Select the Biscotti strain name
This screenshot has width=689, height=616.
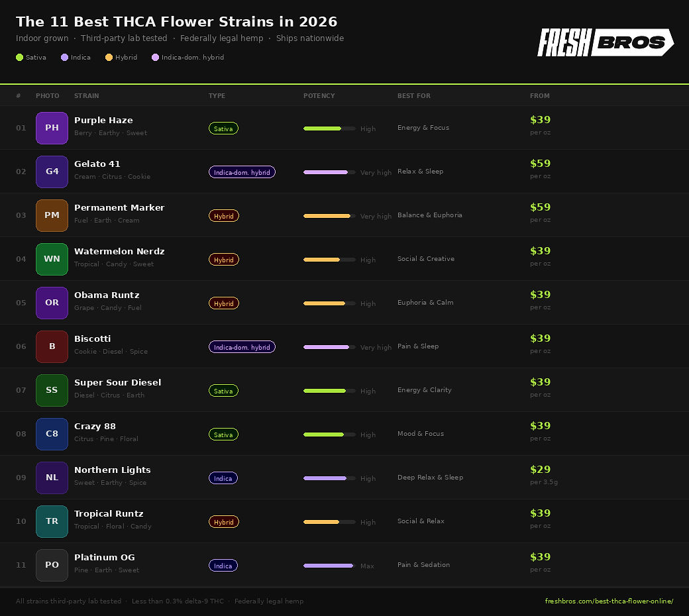tap(92, 338)
